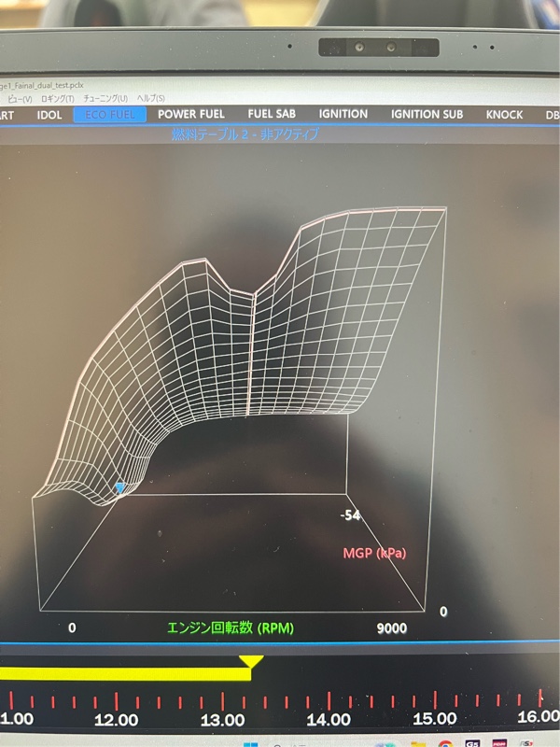
Task: Open the G5 app taskbar icon
Action: click(x=472, y=743)
